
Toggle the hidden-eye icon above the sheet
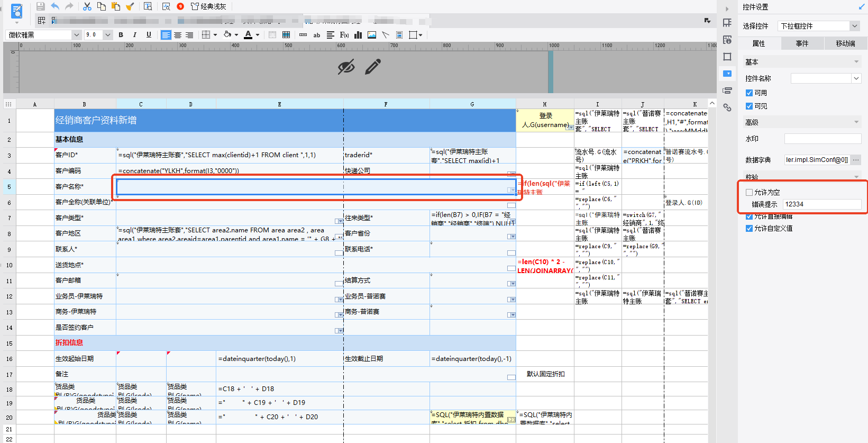(346, 67)
